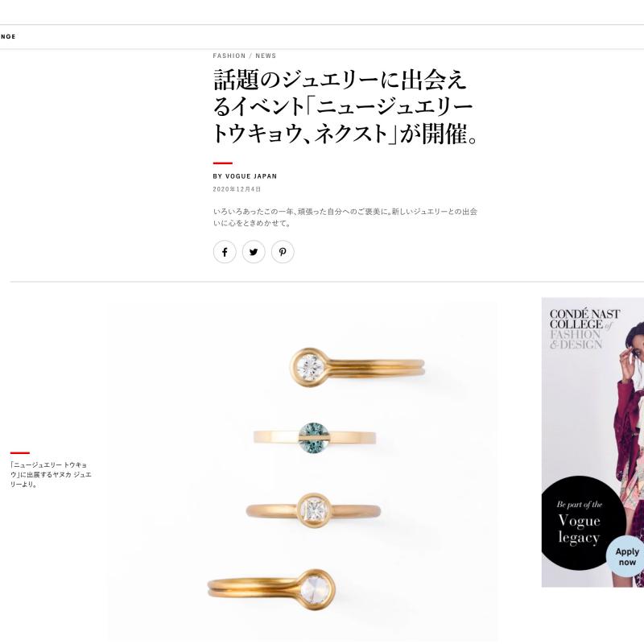This screenshot has width=644, height=644.
Task: Pin article with Pinterest icon
Action: point(283,252)
